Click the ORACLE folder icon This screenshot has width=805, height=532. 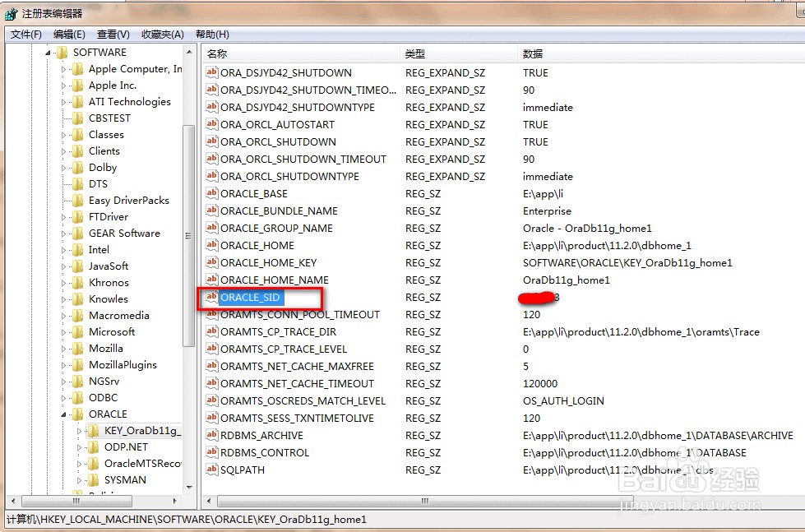tap(78, 414)
